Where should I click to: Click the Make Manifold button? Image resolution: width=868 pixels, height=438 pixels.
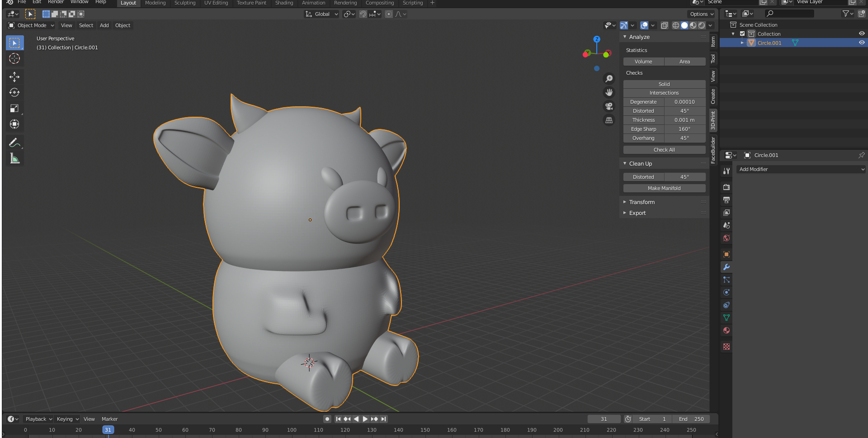click(x=664, y=188)
